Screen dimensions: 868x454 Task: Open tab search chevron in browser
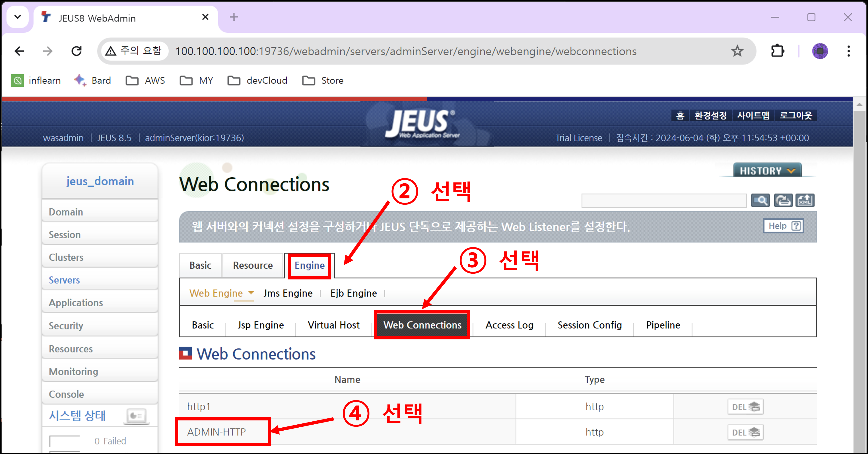tap(18, 17)
